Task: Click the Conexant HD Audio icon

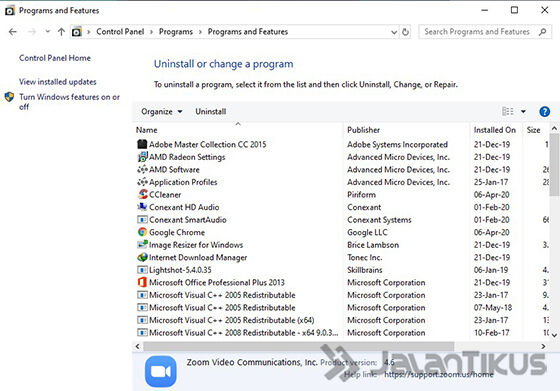Action: click(142, 207)
